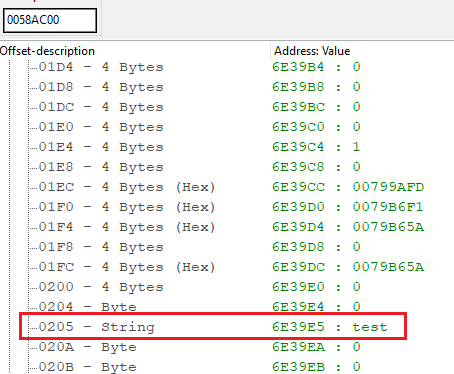Click the value at address 6E39D4

click(388, 227)
